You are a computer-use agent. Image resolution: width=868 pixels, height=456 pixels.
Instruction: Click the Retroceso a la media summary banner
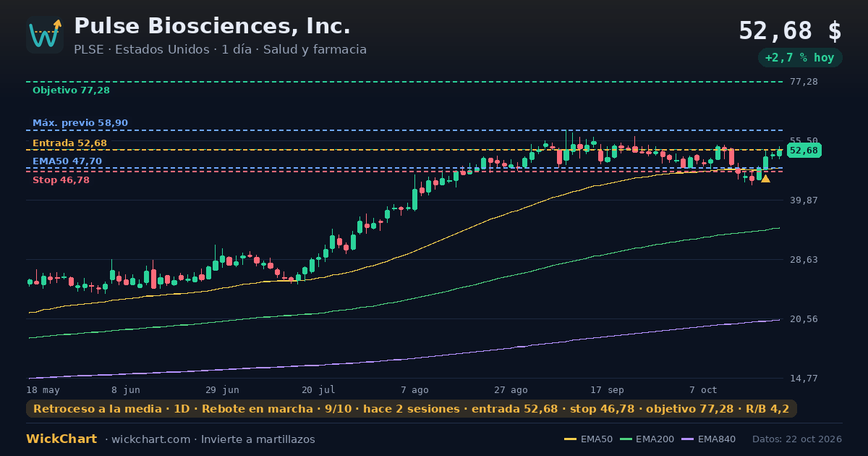(x=412, y=409)
